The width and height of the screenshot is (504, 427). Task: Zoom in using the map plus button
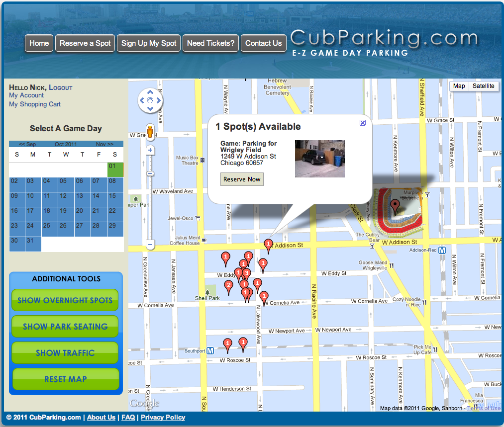click(x=150, y=150)
